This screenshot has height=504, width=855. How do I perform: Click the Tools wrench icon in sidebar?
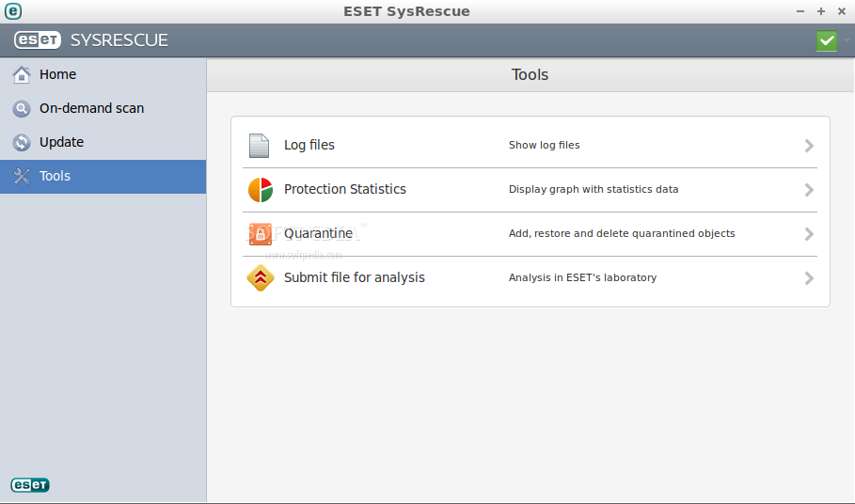[x=22, y=176]
